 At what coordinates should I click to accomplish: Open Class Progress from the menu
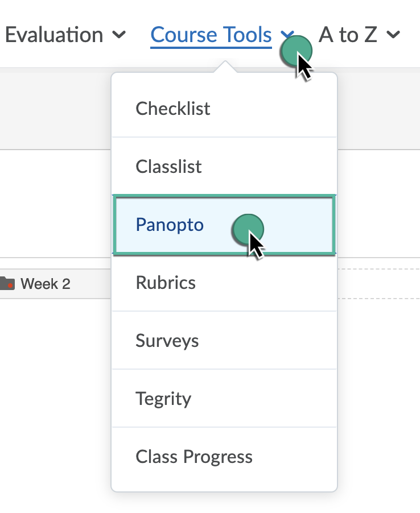click(x=194, y=457)
